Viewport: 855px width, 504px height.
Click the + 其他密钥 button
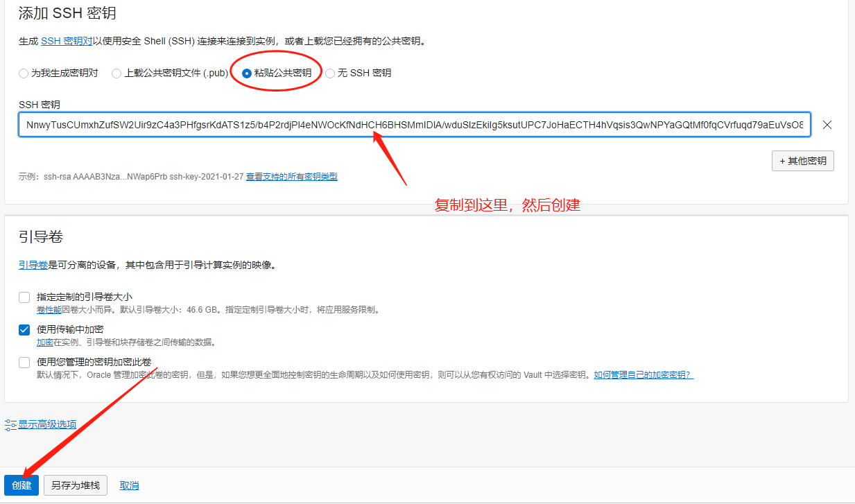point(803,161)
